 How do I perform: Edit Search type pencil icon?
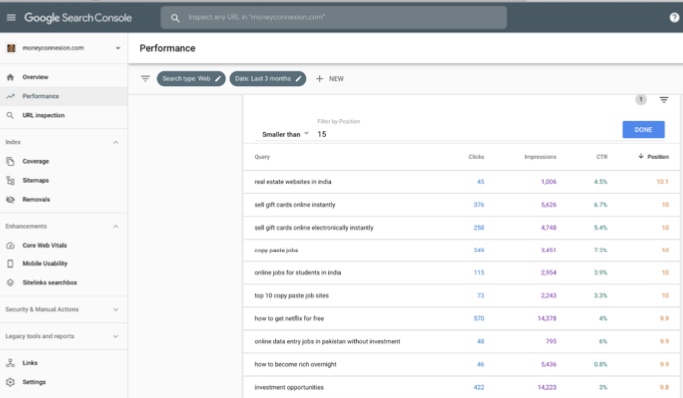tap(218, 79)
